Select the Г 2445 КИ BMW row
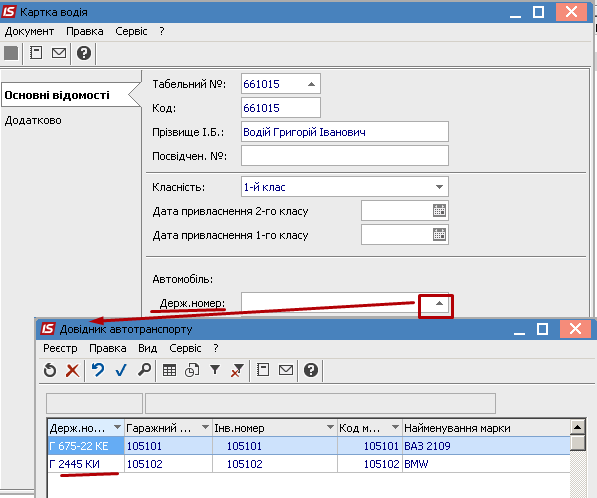Screen dimensions: 597x498 [309, 464]
